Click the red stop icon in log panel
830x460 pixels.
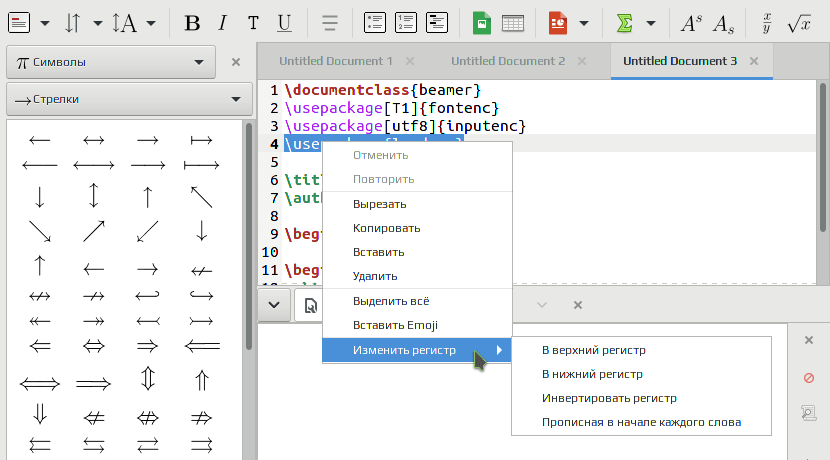tap(809, 378)
